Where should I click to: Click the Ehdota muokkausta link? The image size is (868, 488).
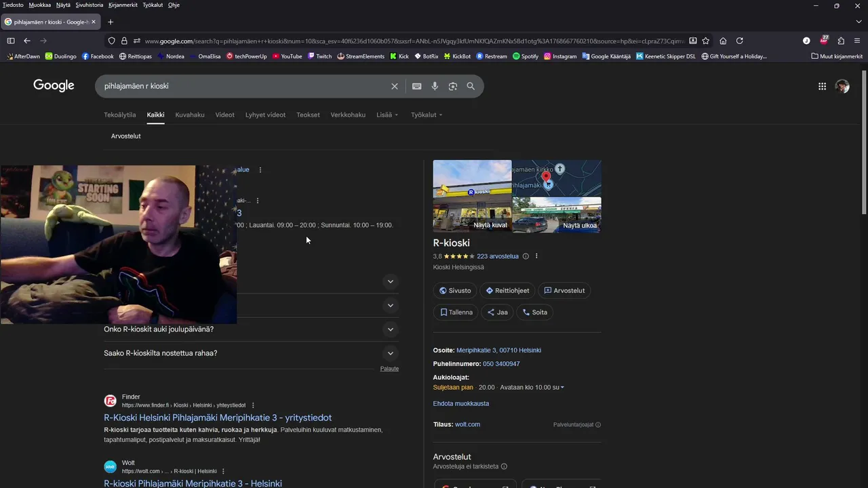[x=461, y=403]
